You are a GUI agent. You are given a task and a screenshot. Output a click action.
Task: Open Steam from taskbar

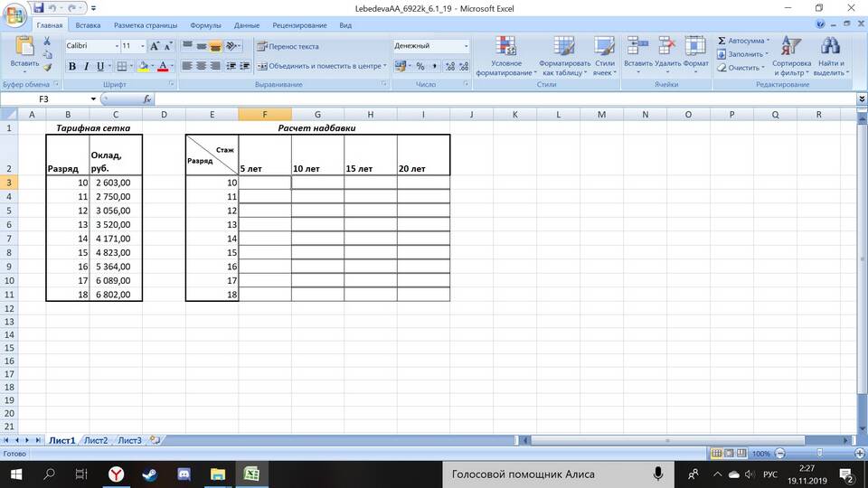(149, 474)
